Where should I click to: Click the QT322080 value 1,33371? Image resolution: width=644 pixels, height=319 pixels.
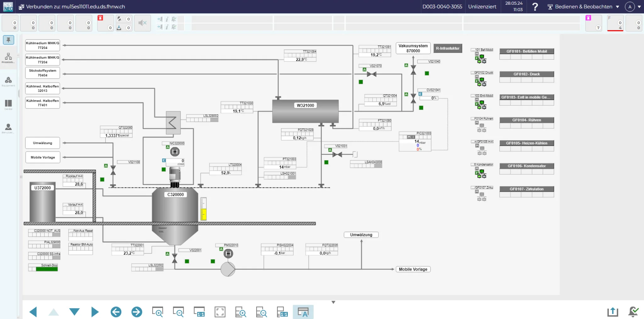click(116, 136)
